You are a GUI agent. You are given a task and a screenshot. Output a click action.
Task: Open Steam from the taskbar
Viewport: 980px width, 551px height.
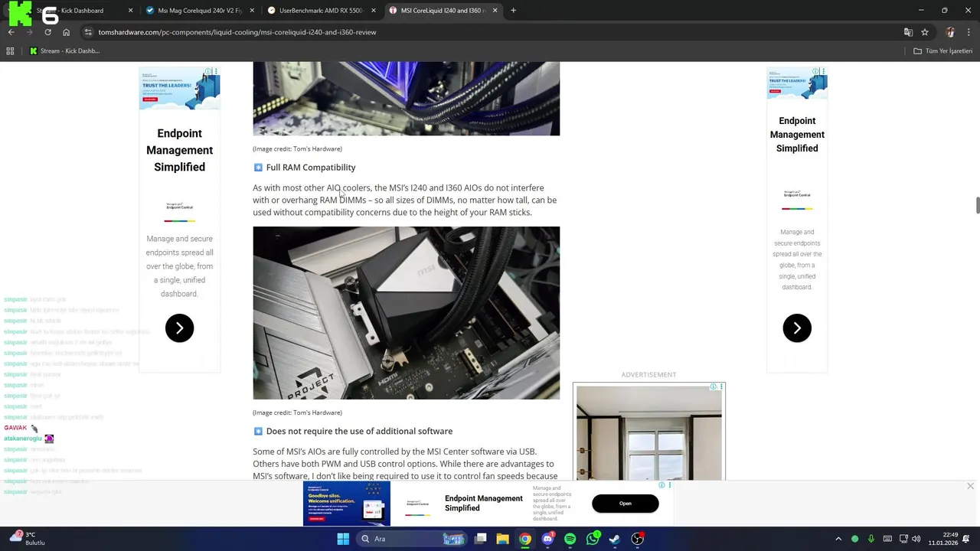(615, 539)
